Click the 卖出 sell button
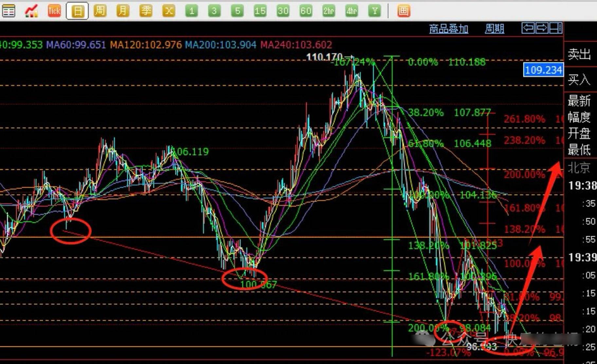The height and width of the screenshot is (364, 597). tap(579, 54)
